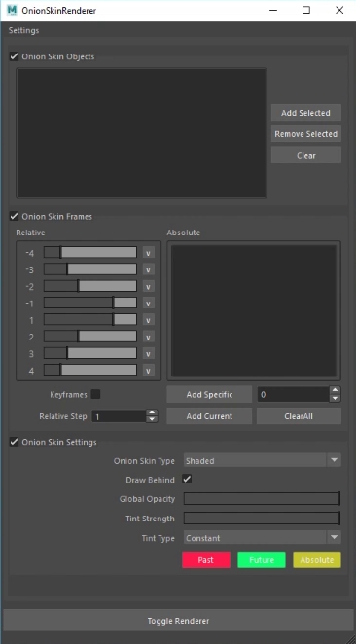
Task: Adjust the relative frame -4 opacity slider
Action: tap(90, 252)
